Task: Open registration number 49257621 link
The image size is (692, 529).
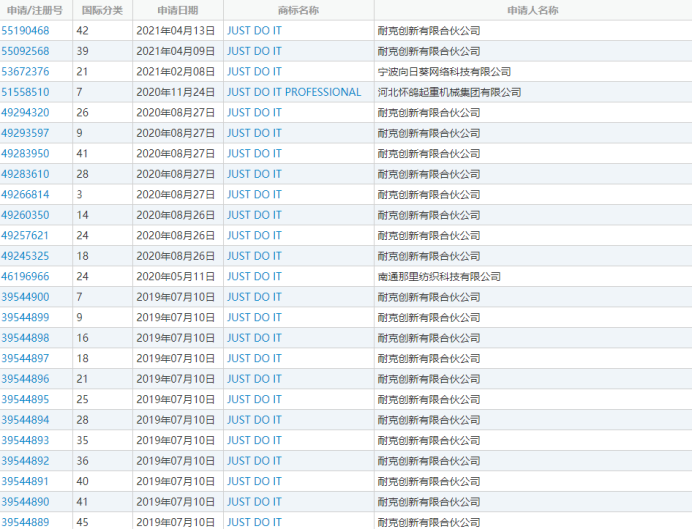Action: (25, 236)
